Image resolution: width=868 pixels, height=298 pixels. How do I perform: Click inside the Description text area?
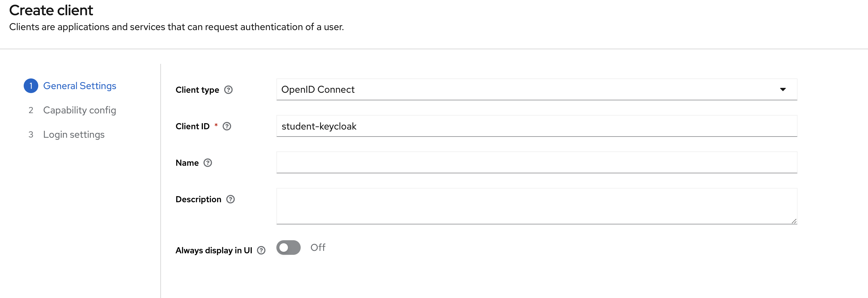[x=536, y=206]
